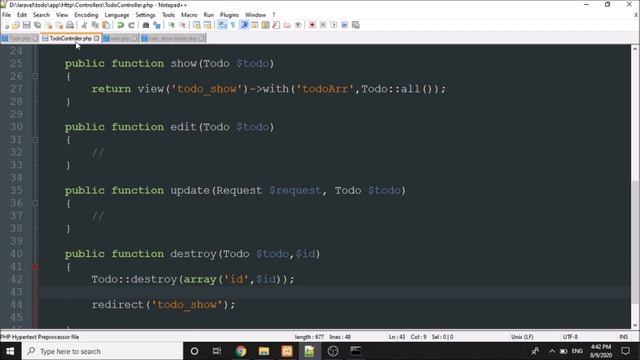Paste clipboard using toolbar icon
The image size is (640, 360).
(x=106, y=25)
